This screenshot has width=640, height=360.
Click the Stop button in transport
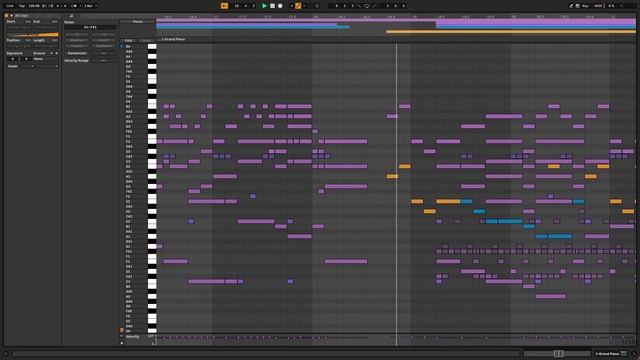272,6
